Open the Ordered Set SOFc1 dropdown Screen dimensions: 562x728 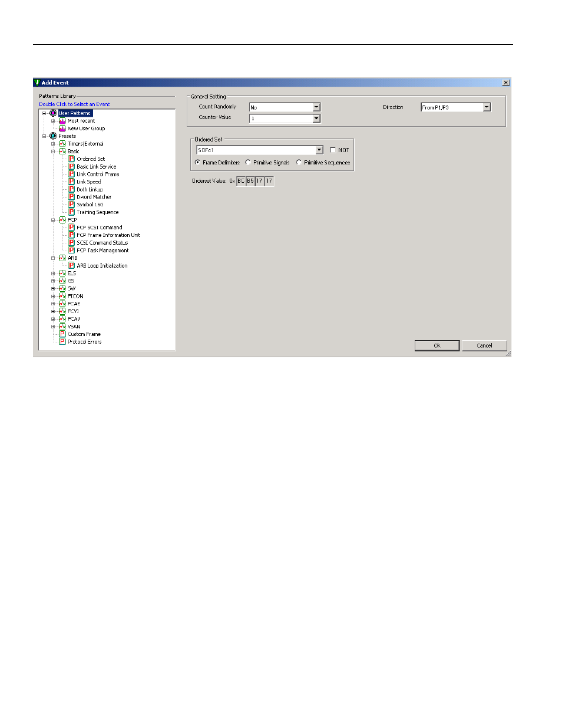(x=319, y=150)
